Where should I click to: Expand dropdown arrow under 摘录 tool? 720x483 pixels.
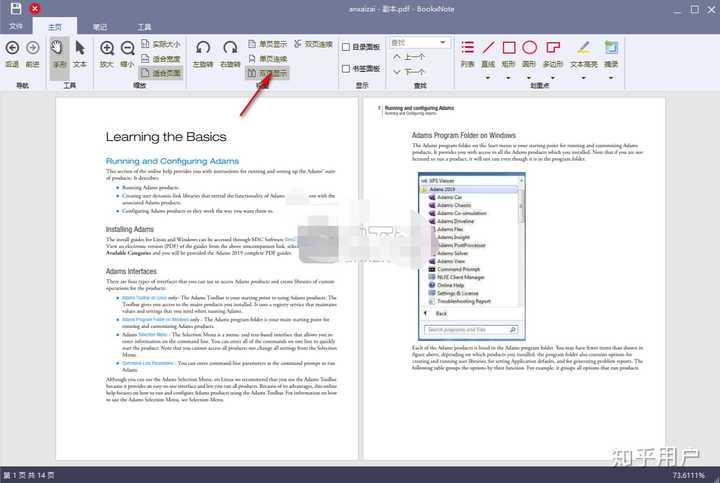coord(611,78)
